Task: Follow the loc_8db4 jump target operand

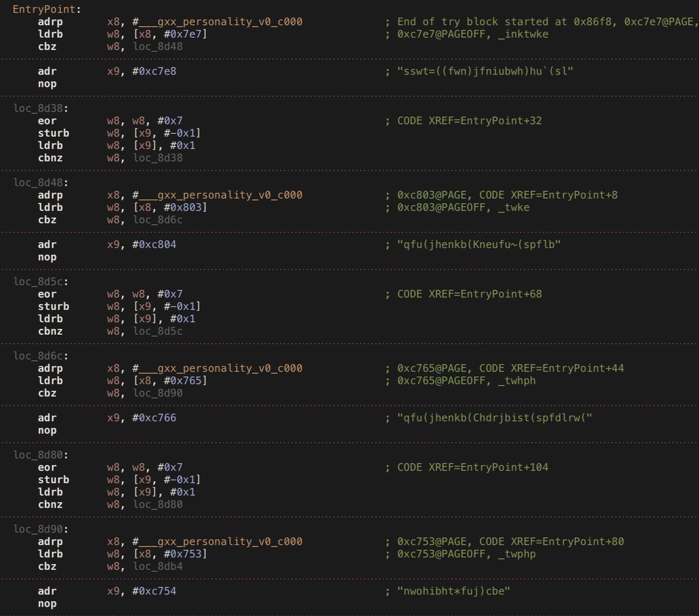Action: [x=158, y=567]
